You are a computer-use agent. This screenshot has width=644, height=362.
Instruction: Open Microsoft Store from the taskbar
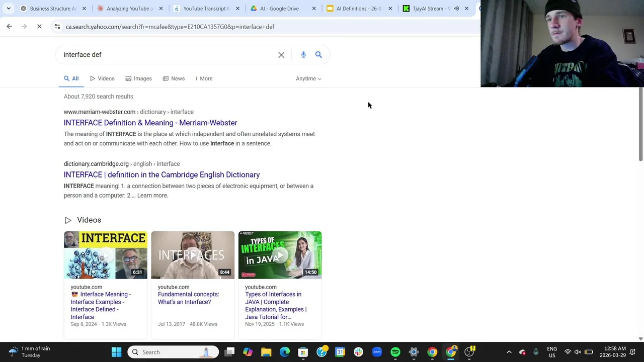[x=303, y=352]
